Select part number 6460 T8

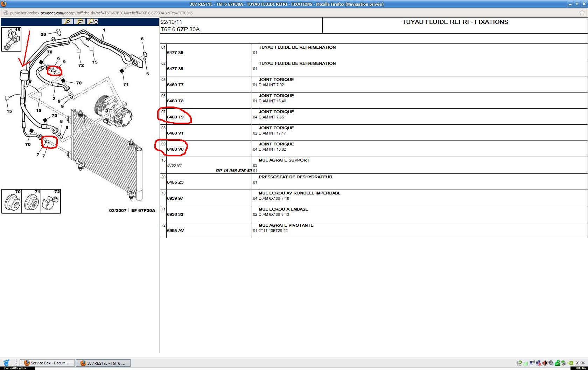(x=175, y=101)
